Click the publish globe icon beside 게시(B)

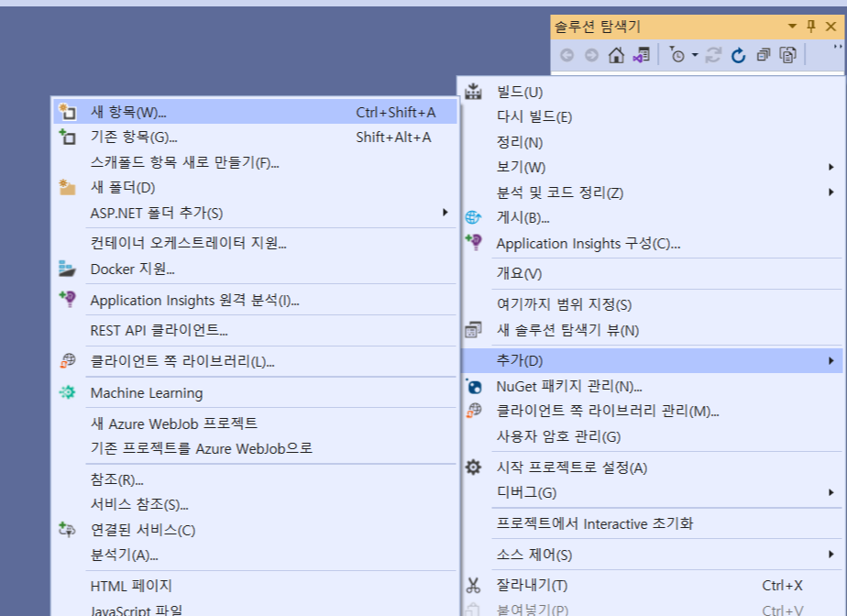(x=473, y=217)
